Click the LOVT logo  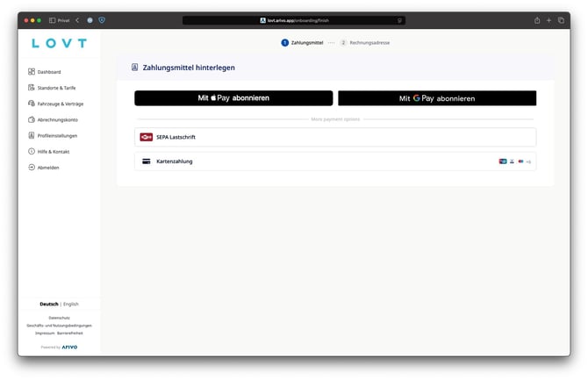coord(59,43)
